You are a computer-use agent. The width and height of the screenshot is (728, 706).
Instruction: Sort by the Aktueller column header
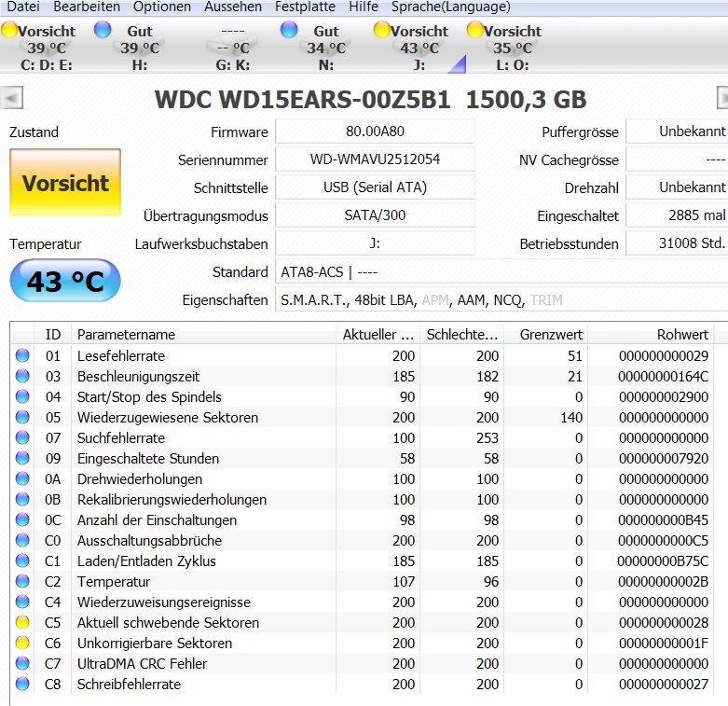378,335
